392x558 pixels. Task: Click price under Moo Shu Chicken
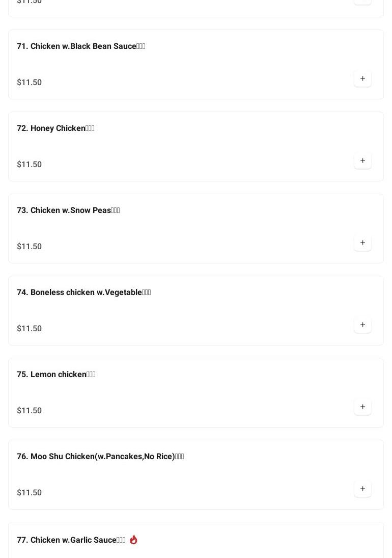click(x=30, y=493)
